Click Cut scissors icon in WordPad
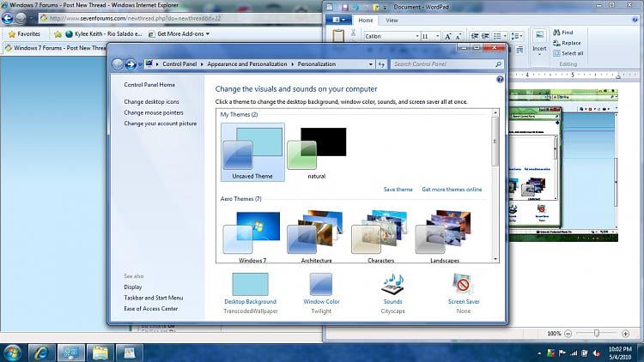Viewport: 644px width, 362px height. 353,33
